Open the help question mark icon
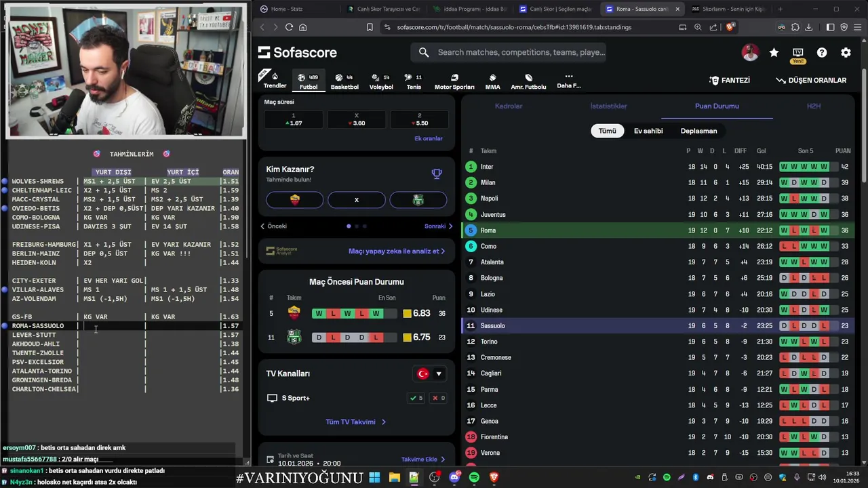868x488 pixels. click(822, 52)
